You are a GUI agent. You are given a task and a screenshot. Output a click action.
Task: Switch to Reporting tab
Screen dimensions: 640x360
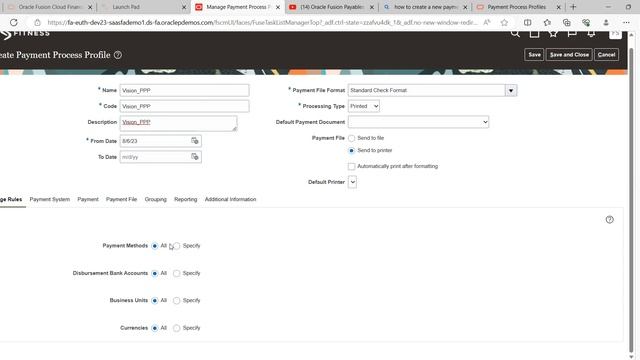coord(185,199)
